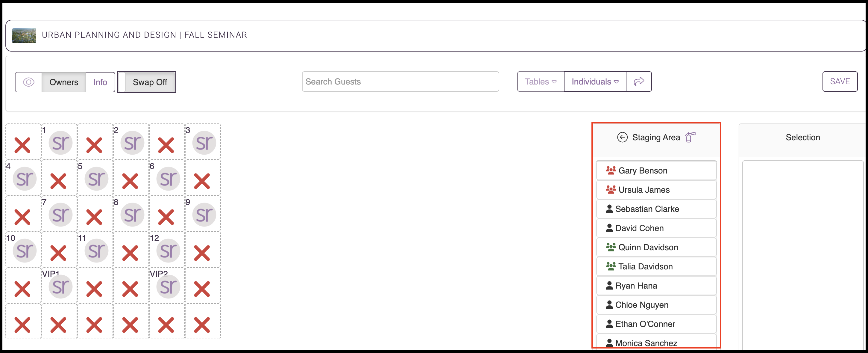Click Sebastian Clarke in Staging Area

(x=656, y=209)
